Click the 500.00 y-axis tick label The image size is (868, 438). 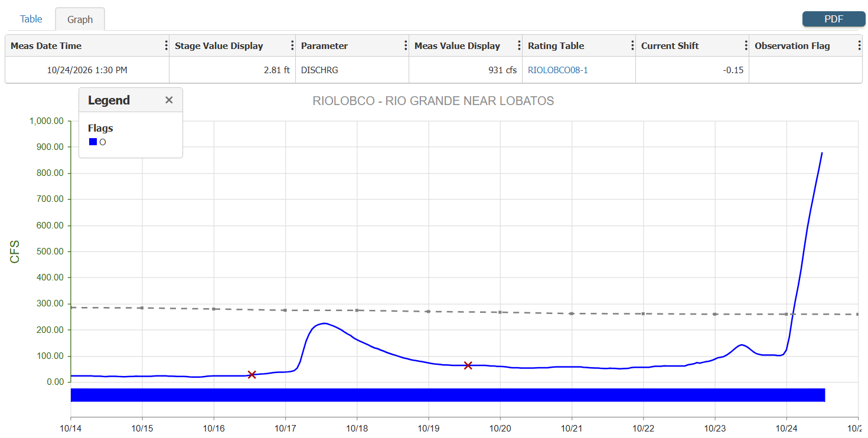point(50,251)
